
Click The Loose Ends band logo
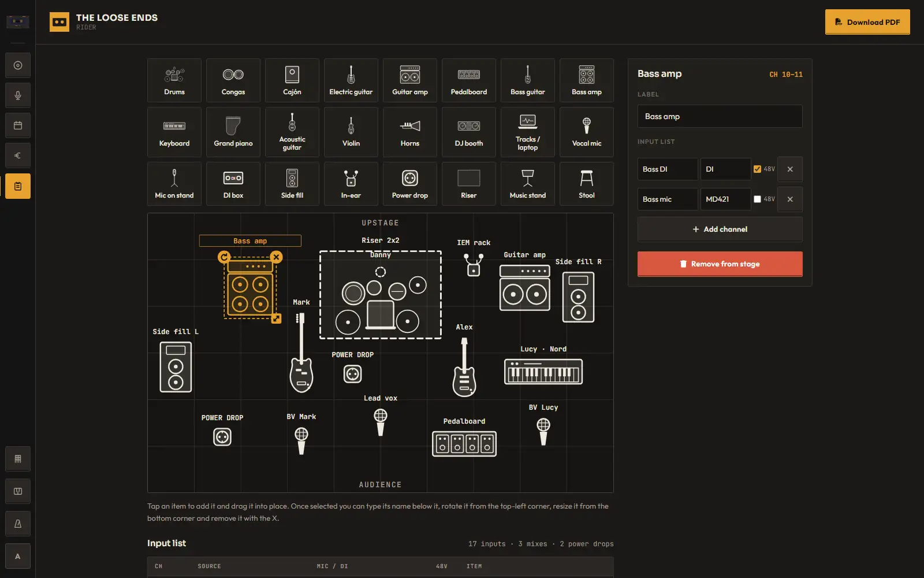pyautogui.click(x=59, y=22)
